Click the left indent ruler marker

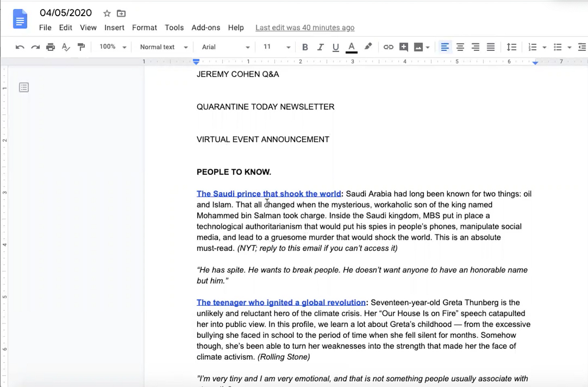[x=196, y=62]
